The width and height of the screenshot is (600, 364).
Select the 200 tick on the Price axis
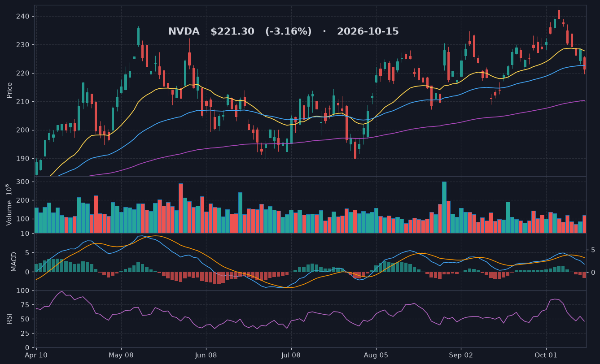(x=22, y=130)
